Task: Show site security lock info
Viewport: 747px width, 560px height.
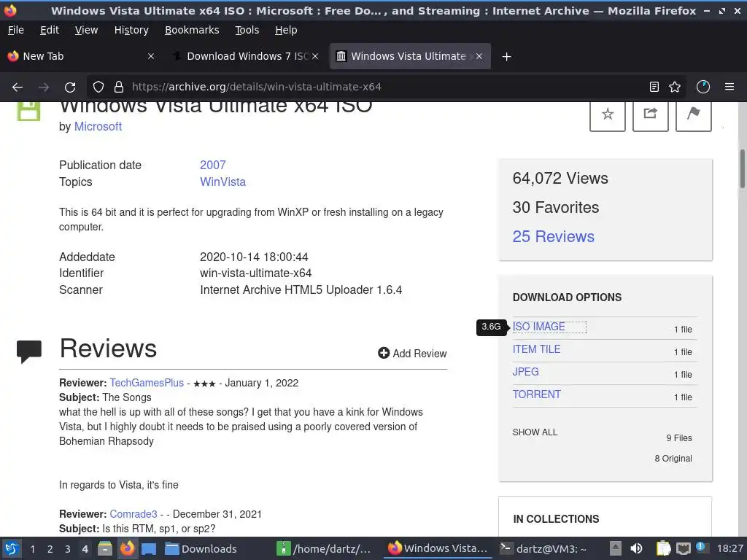Action: [119, 87]
